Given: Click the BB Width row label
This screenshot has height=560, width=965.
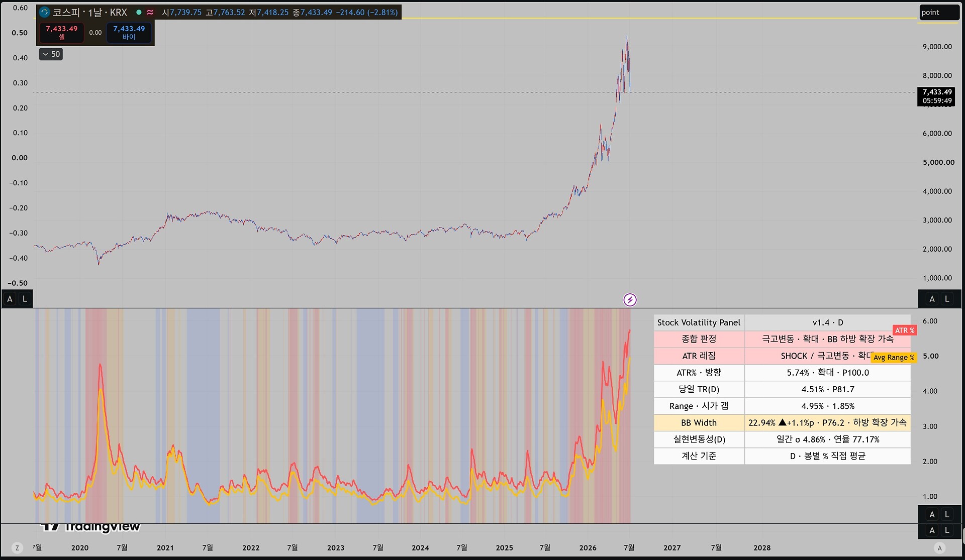Looking at the screenshot, I should [x=699, y=423].
